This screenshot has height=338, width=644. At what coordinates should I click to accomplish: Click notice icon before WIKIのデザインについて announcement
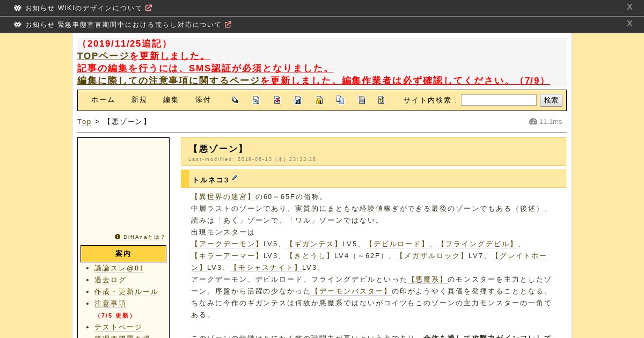18,8
